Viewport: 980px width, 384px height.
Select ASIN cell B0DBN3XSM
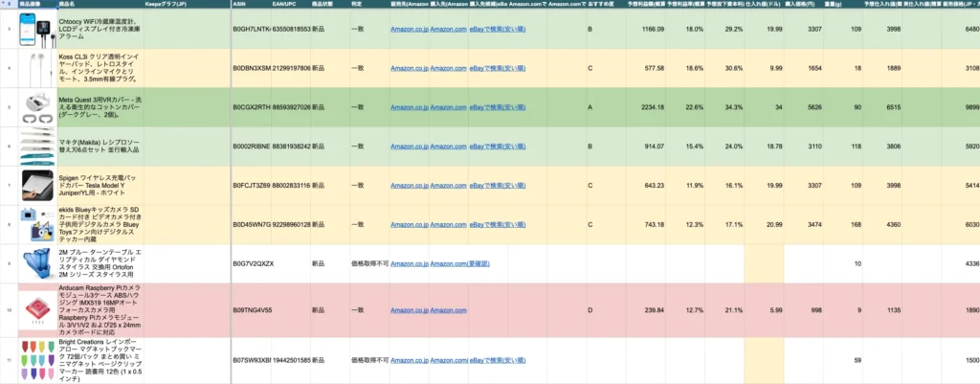(252, 68)
